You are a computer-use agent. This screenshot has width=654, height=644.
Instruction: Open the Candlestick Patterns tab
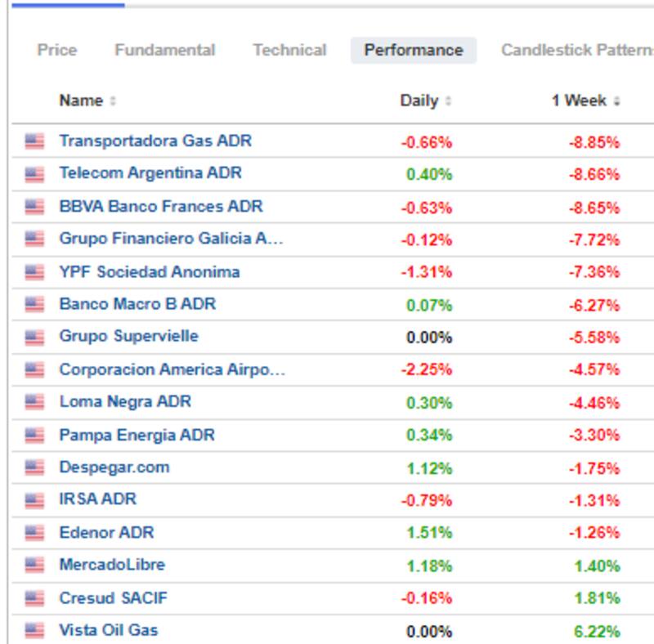tap(577, 51)
